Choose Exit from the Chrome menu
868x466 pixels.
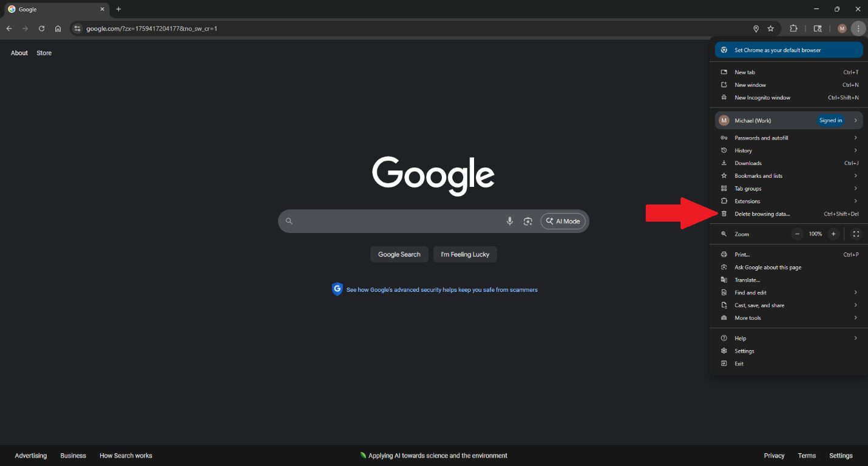click(788, 364)
